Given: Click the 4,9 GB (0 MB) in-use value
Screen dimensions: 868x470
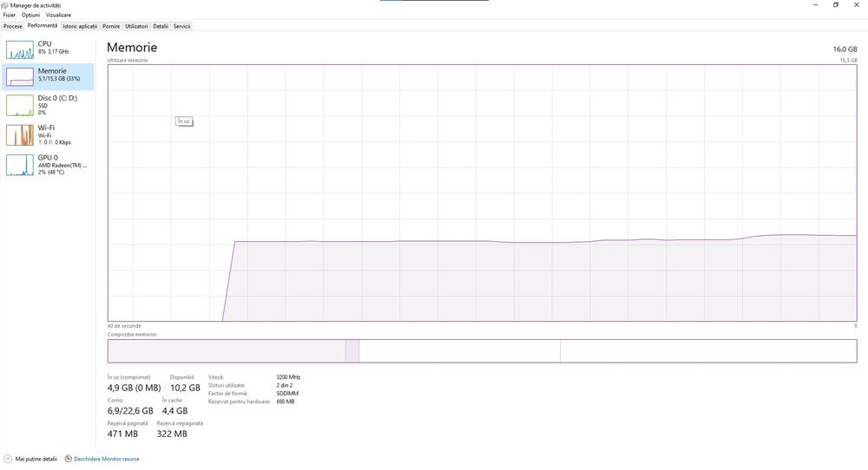Looking at the screenshot, I should pos(134,388).
